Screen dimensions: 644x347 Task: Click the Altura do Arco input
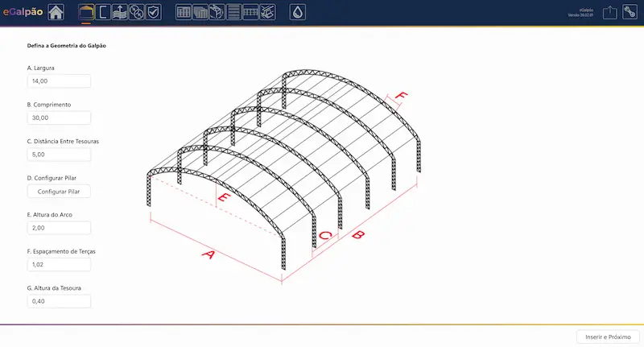[x=59, y=228]
